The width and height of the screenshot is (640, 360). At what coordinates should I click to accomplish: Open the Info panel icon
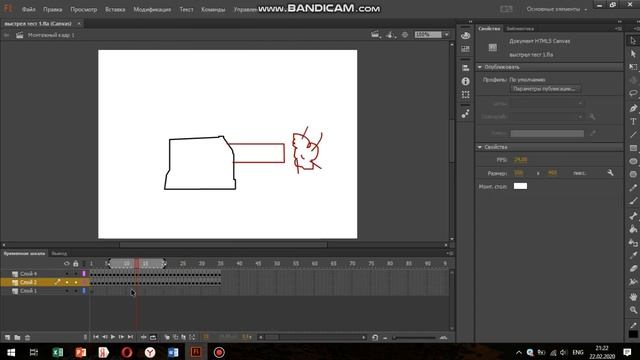(465, 81)
